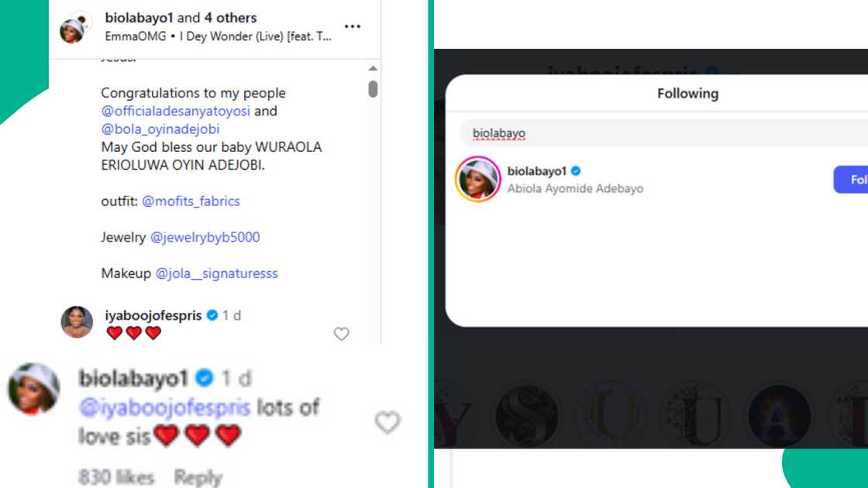Click Reply under biolabayo1's comment
Screen dimensions: 868x488
[x=198, y=478]
